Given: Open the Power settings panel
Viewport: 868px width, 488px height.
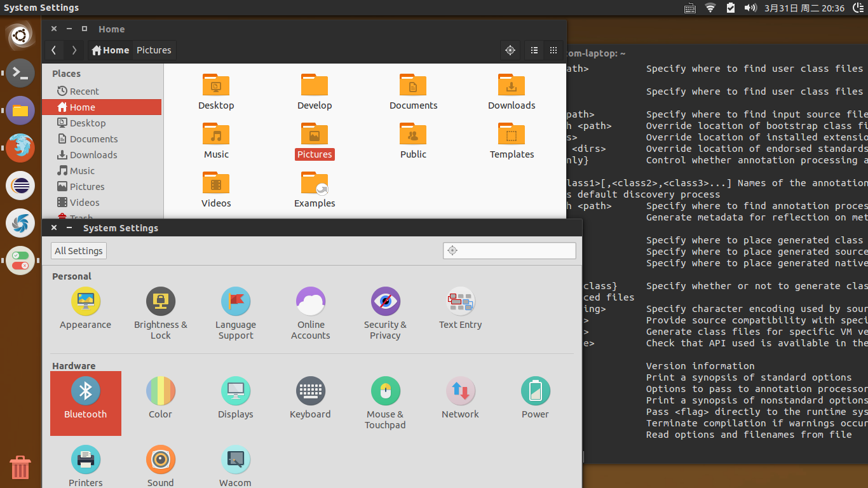Looking at the screenshot, I should (x=536, y=398).
